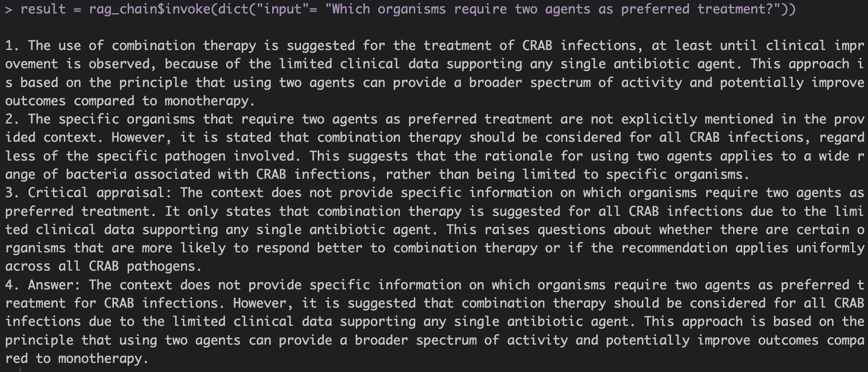The image size is (868, 372).
Task: Click the phrase 'This raises questions' in point 3
Action: 526,230
